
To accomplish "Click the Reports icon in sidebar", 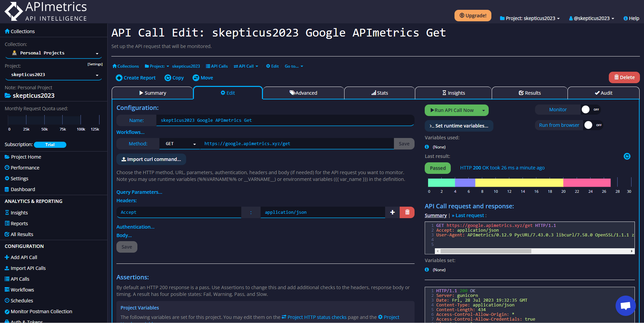I will tap(7, 223).
